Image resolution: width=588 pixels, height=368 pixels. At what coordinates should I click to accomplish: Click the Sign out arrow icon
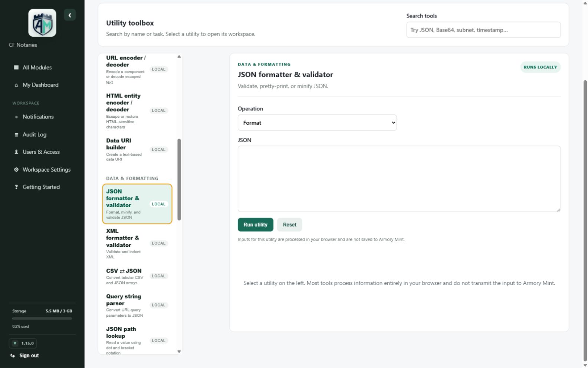point(13,355)
